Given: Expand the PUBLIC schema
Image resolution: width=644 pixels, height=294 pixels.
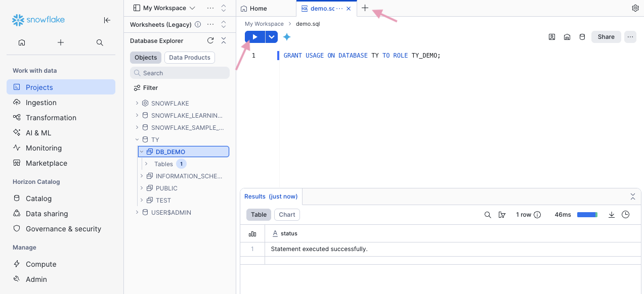Looking at the screenshot, I should (142, 188).
